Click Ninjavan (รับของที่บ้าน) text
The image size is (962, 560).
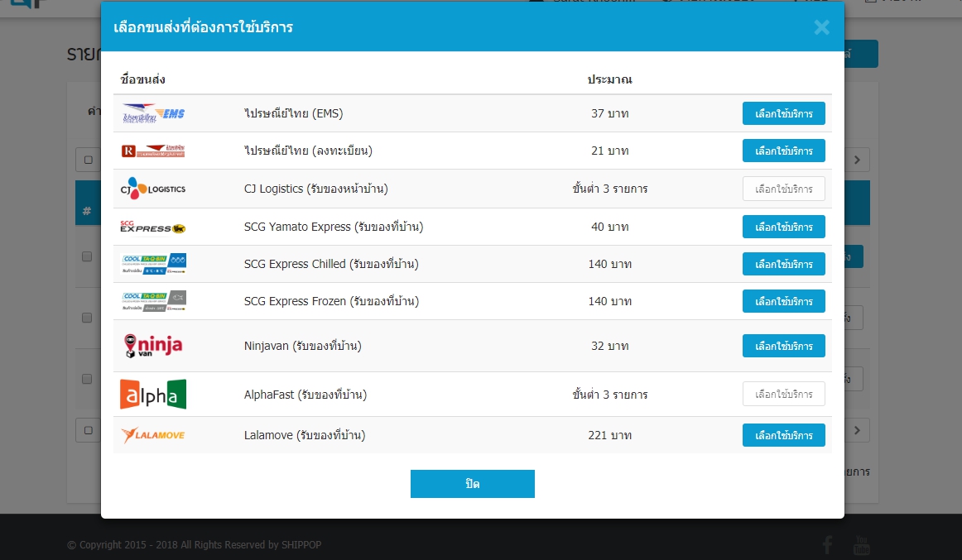302,346
